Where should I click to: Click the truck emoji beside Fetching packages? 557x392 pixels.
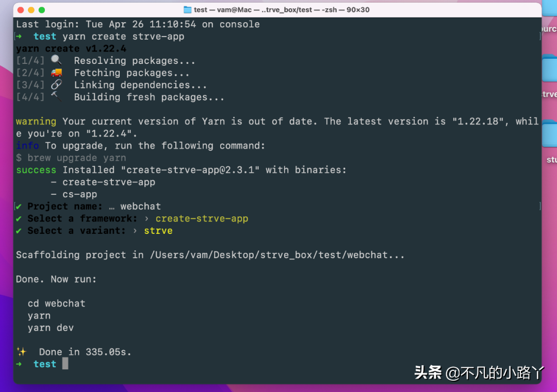click(57, 72)
